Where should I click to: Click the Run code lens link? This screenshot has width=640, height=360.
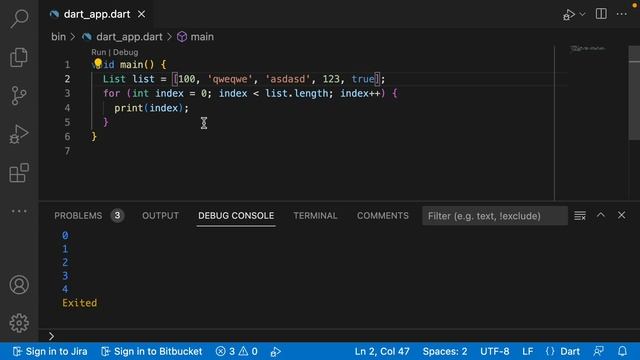click(x=98, y=52)
